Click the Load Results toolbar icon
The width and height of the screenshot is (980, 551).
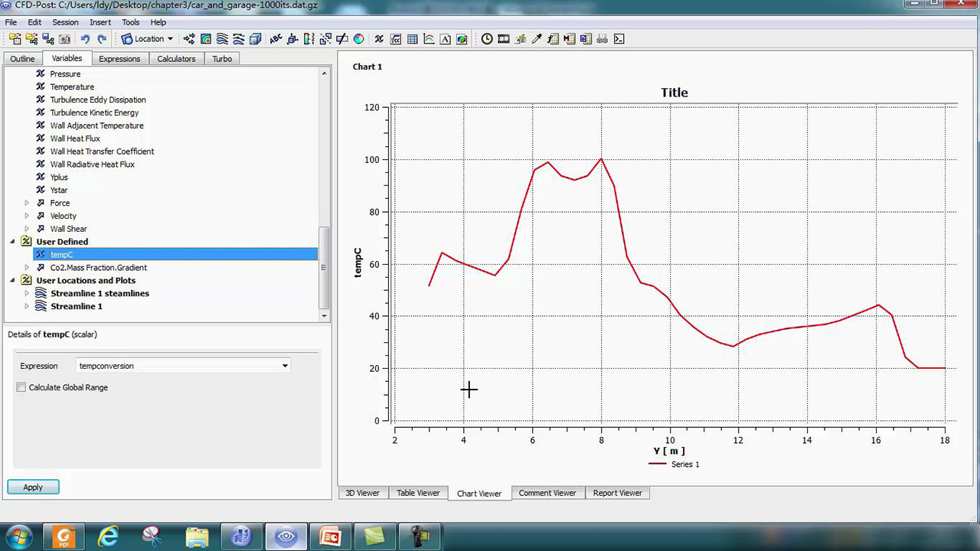tap(15, 39)
